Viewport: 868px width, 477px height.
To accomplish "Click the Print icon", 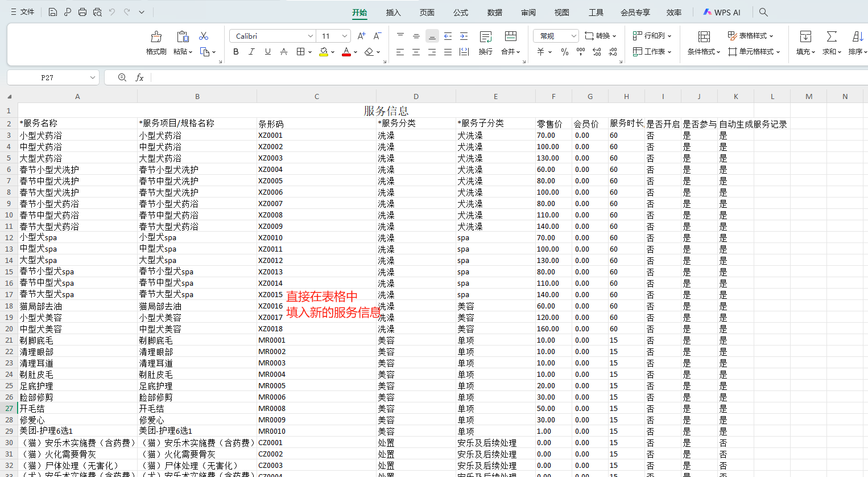I will pos(82,12).
